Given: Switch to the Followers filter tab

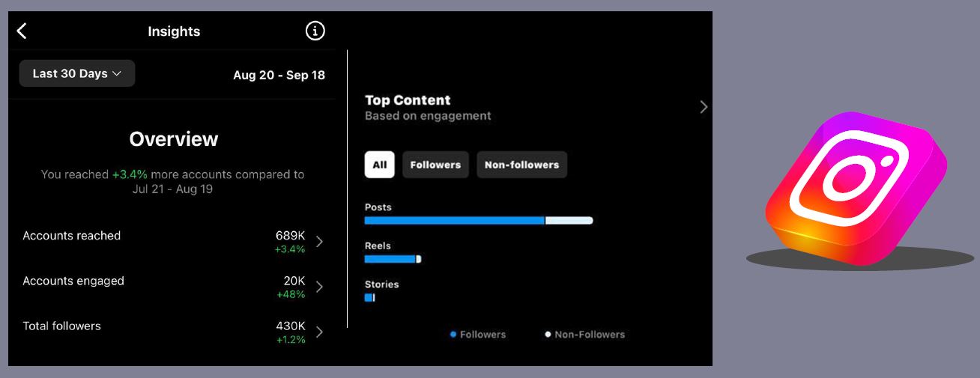Looking at the screenshot, I should click(435, 165).
